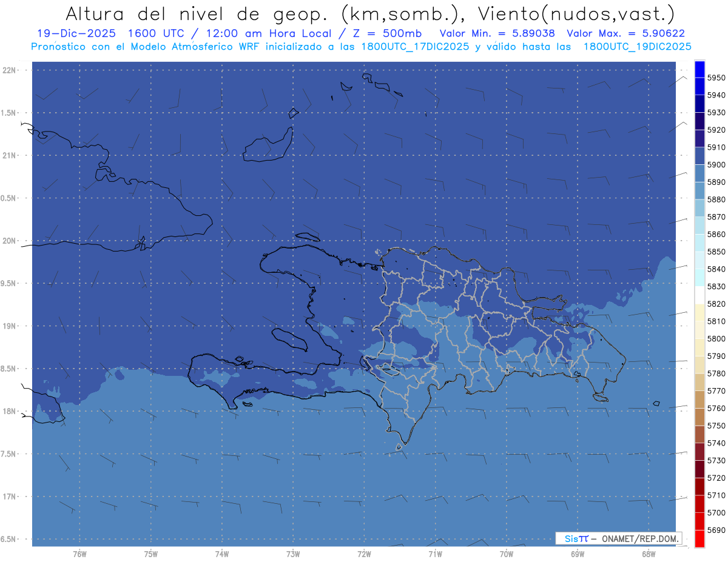The height and width of the screenshot is (562, 728).
Task: Click the 5770 color scale label
Action: (x=716, y=391)
